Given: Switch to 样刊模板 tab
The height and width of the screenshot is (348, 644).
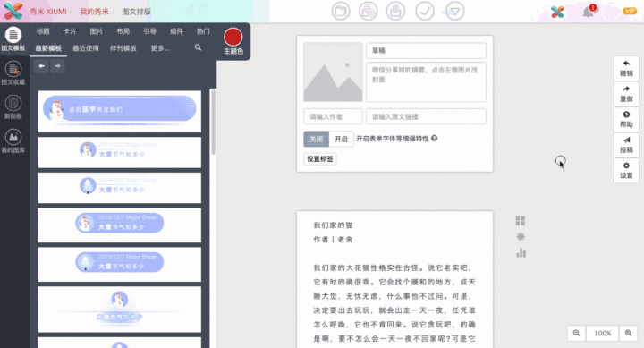Looking at the screenshot, I should (123, 48).
